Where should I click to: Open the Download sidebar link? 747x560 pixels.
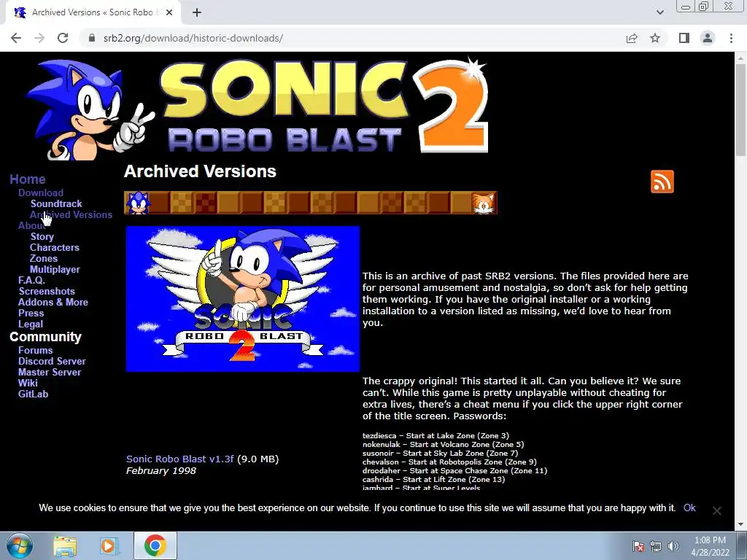point(41,192)
